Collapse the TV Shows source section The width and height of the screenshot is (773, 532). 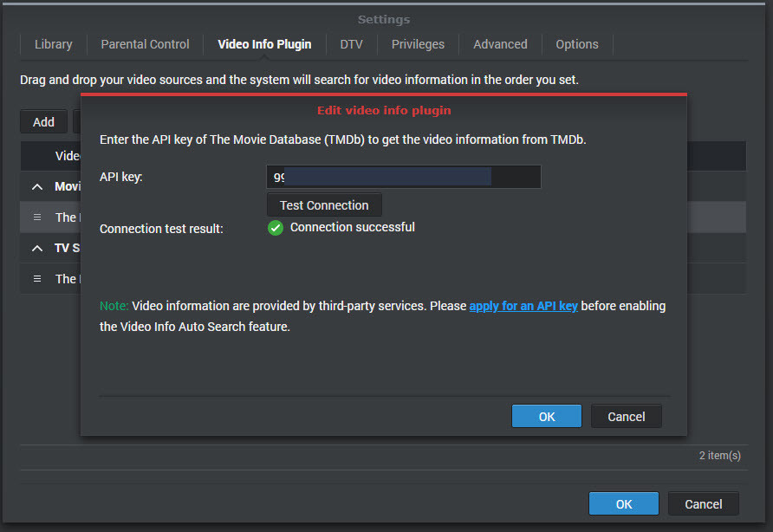36,248
